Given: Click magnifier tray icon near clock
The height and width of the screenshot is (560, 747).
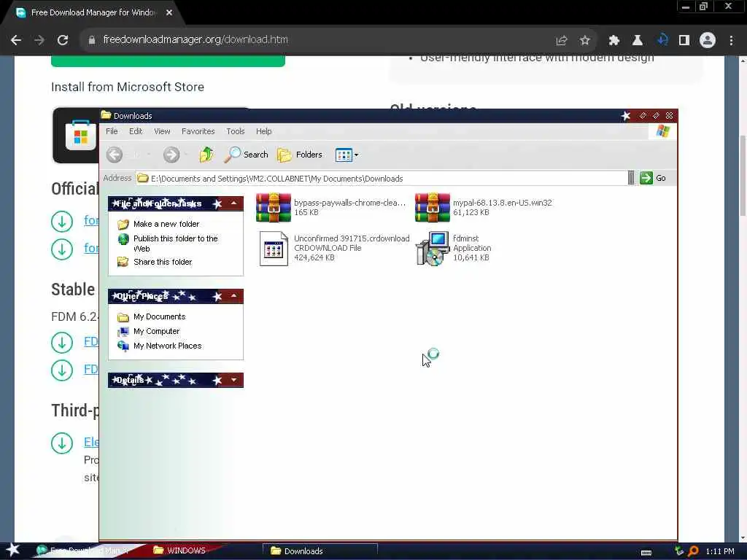Looking at the screenshot, I should [693, 551].
